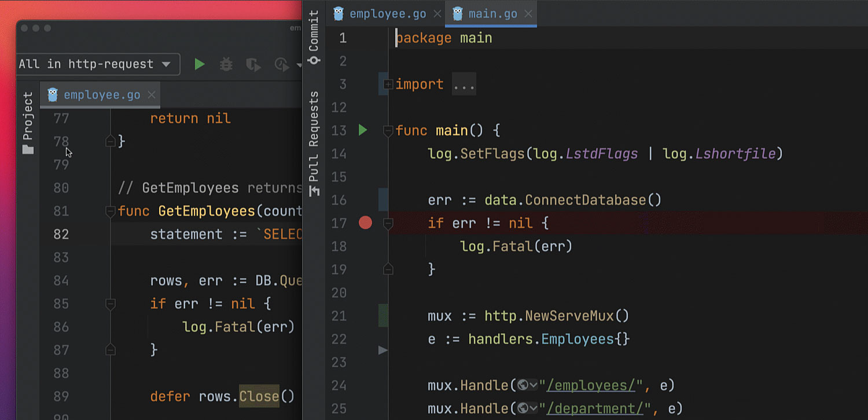
Task: Follow the /department/ URL link
Action: pyautogui.click(x=595, y=408)
